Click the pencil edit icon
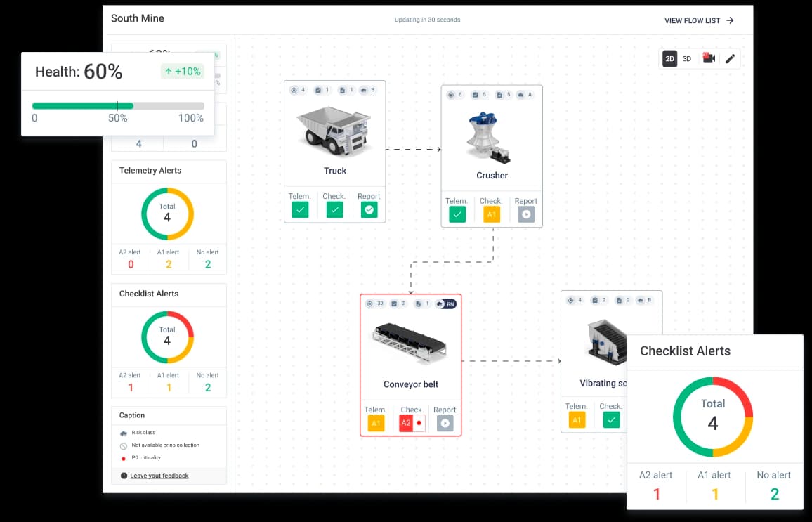 pyautogui.click(x=730, y=59)
